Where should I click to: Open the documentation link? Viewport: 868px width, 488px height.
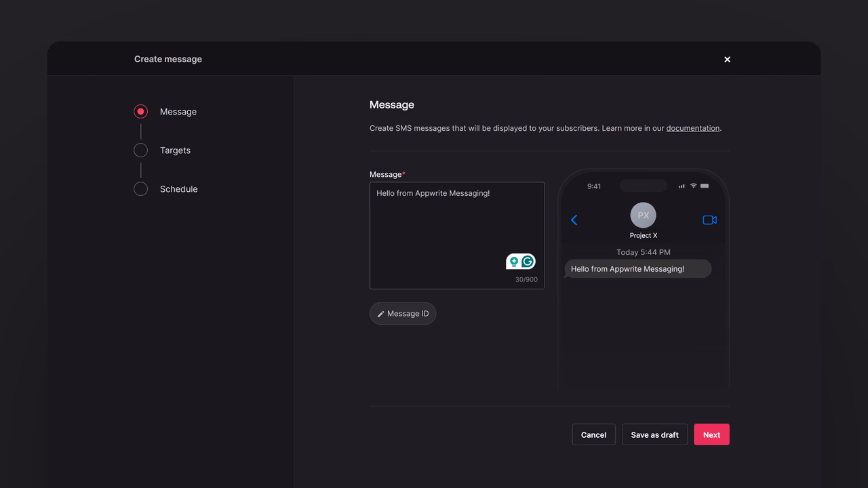693,128
